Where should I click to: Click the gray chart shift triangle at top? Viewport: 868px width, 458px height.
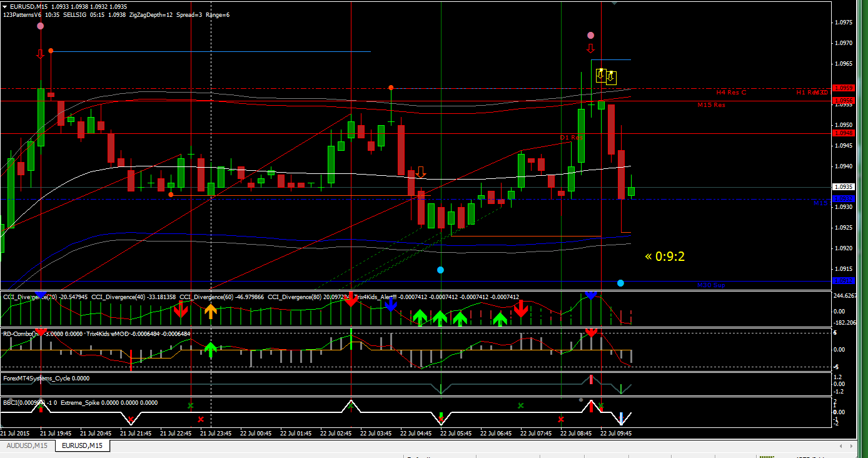(x=615, y=3)
